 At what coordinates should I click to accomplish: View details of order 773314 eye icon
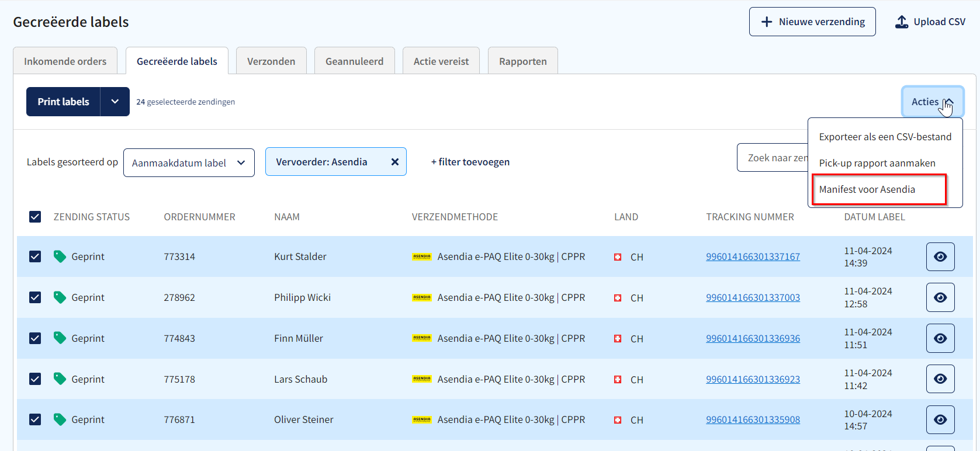point(940,256)
